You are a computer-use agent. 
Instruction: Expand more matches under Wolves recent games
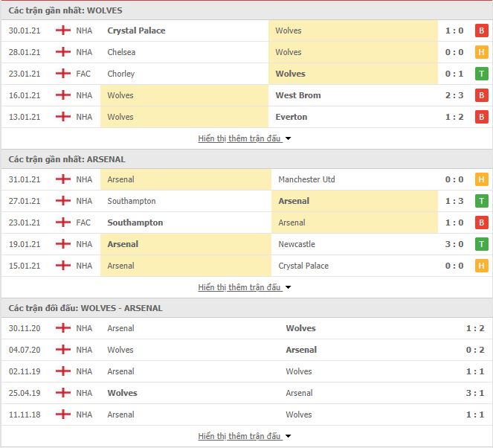point(244,138)
